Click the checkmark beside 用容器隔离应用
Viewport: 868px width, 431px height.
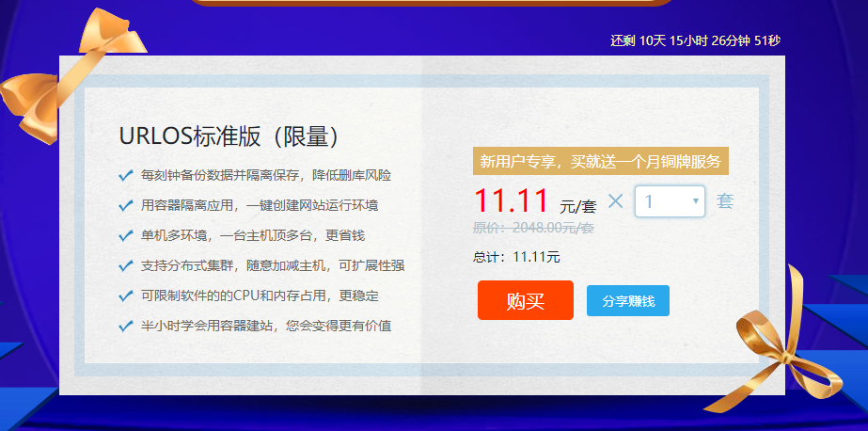tap(126, 205)
